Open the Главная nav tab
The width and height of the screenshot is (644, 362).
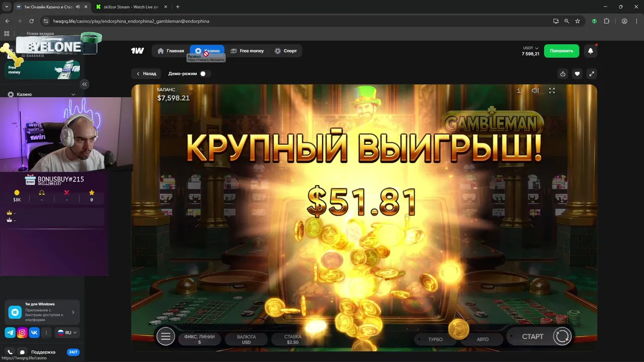[x=171, y=51]
